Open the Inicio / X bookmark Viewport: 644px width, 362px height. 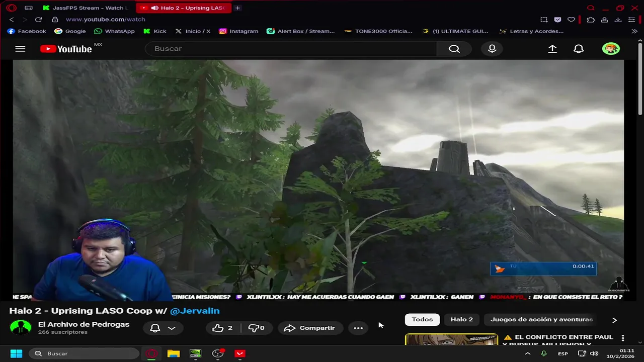tap(192, 31)
